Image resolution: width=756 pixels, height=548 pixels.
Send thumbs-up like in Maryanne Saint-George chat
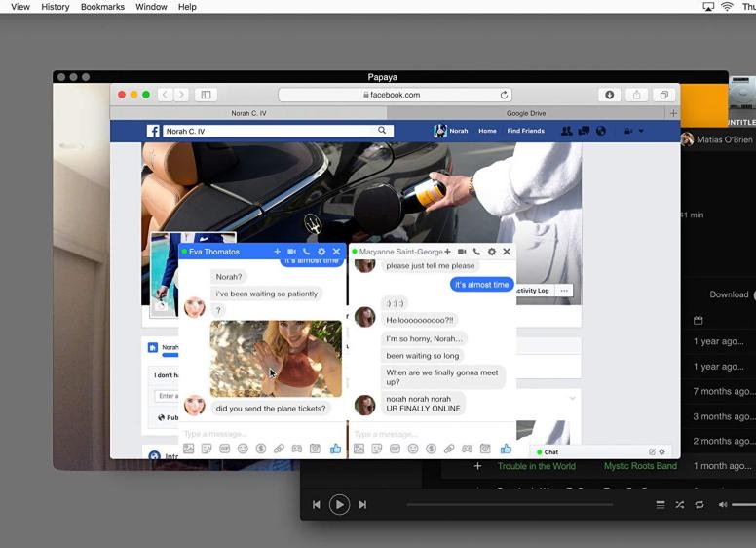coord(506,449)
